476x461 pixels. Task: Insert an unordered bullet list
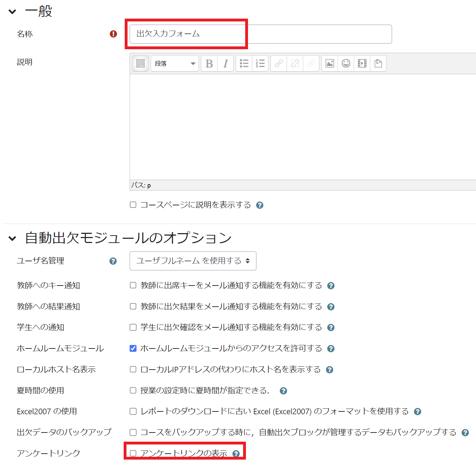[244, 63]
